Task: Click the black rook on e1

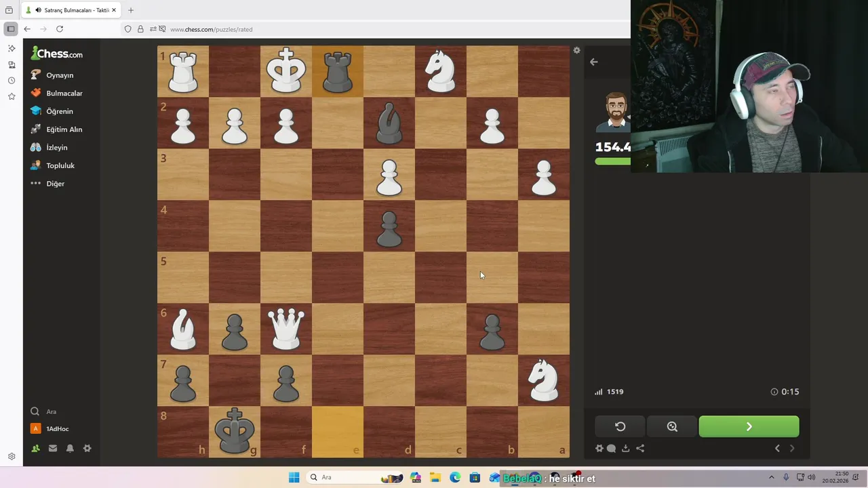Action: (x=338, y=71)
